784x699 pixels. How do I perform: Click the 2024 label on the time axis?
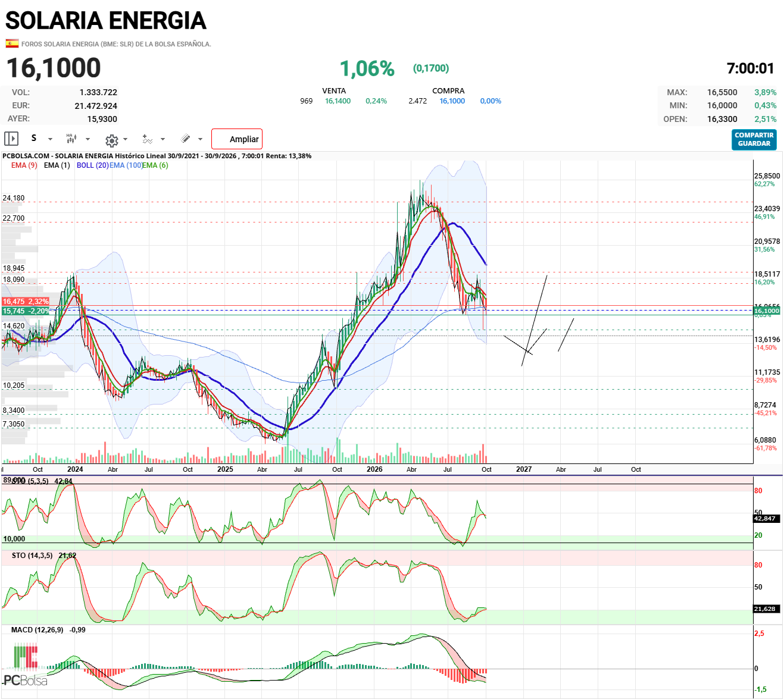pos(75,469)
